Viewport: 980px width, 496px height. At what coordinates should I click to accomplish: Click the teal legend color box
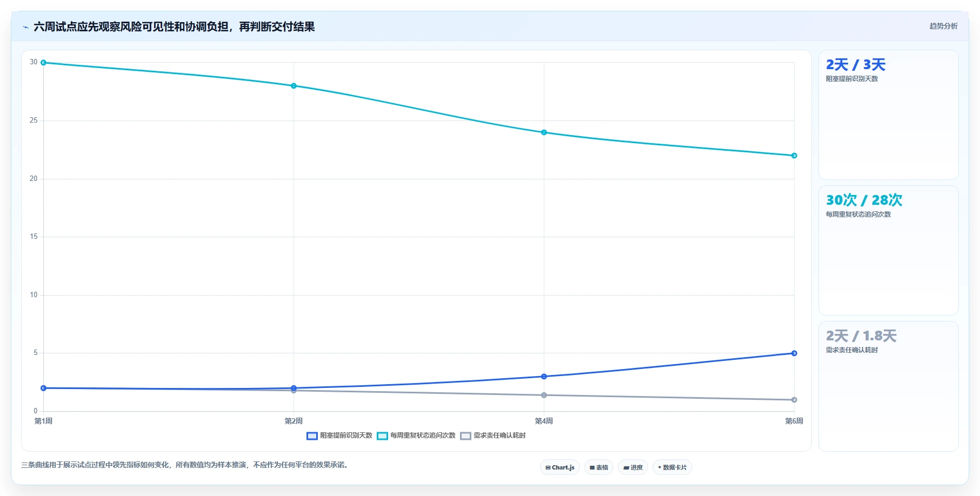pos(382,436)
